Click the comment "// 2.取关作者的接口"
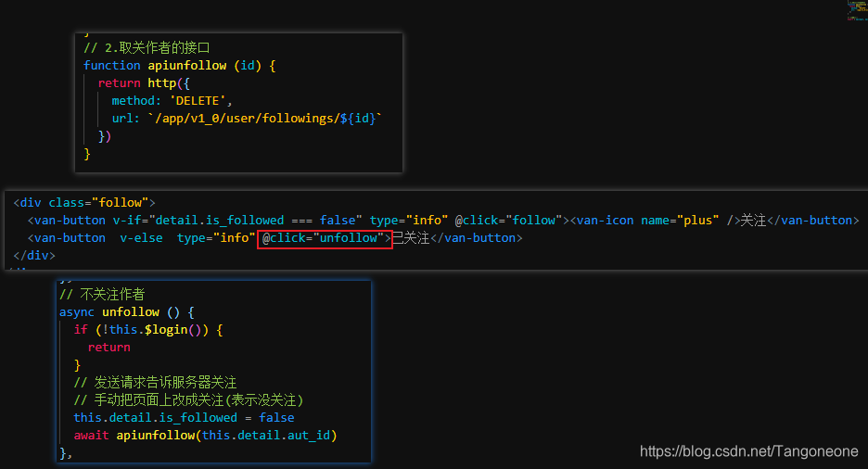The height and width of the screenshot is (469, 868). pyautogui.click(x=147, y=48)
